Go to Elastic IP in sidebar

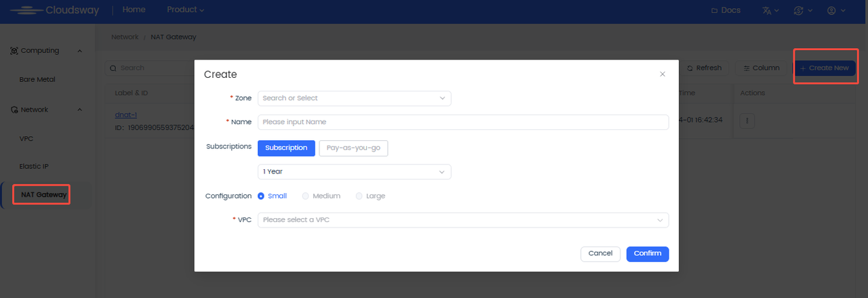pyautogui.click(x=34, y=166)
